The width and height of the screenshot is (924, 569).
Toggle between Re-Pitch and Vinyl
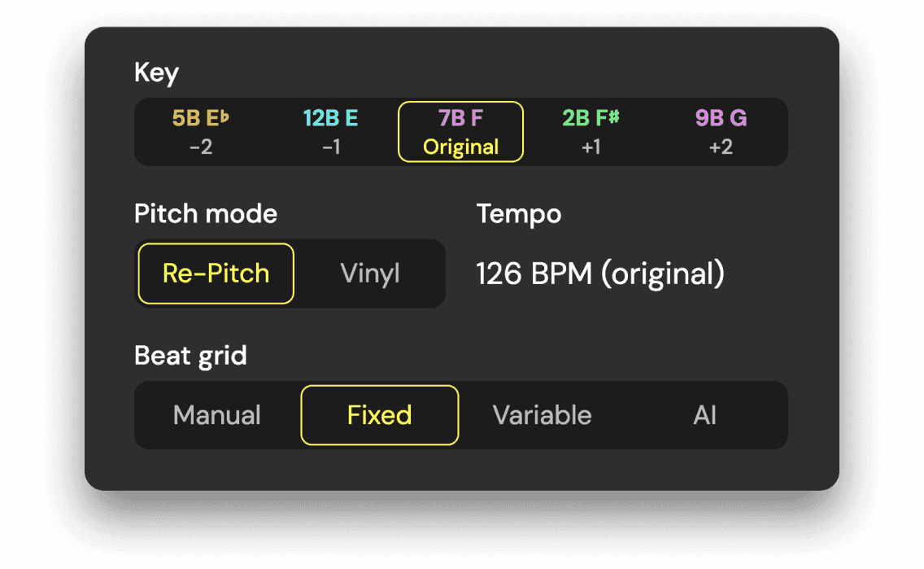coord(370,274)
